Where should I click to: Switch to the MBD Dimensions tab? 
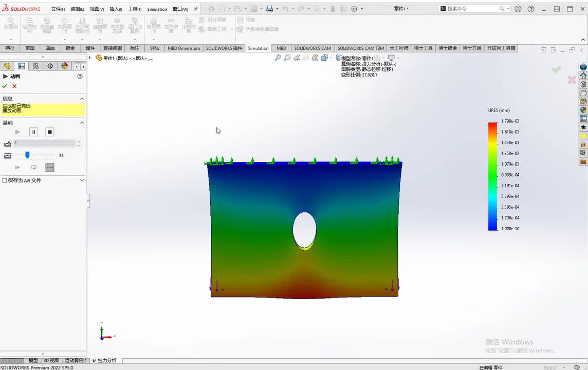pyautogui.click(x=184, y=48)
